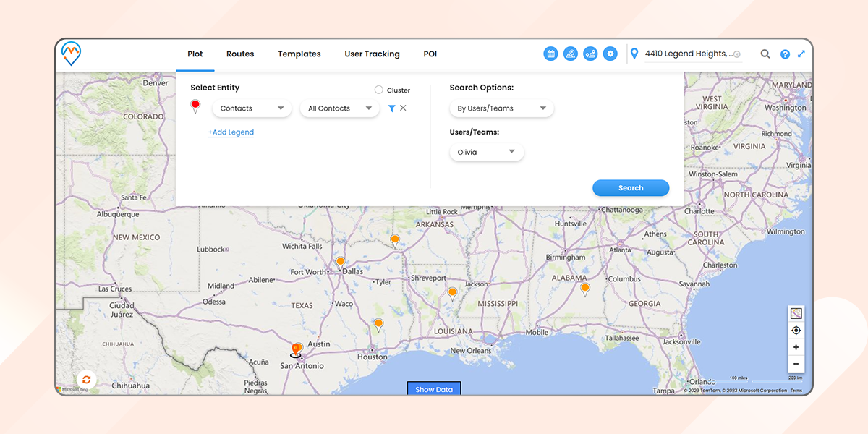Image resolution: width=868 pixels, height=434 pixels.
Task: Open the settings gear icon
Action: click(x=610, y=54)
